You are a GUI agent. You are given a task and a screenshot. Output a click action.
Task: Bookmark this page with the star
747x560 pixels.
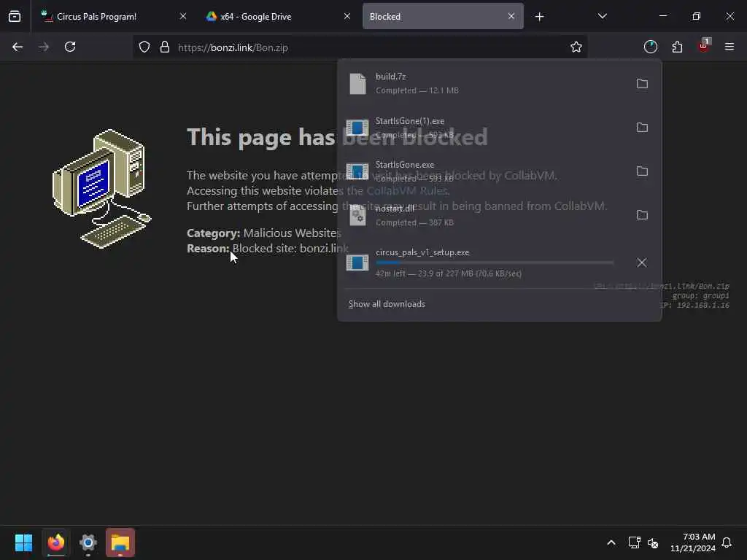coord(576,47)
